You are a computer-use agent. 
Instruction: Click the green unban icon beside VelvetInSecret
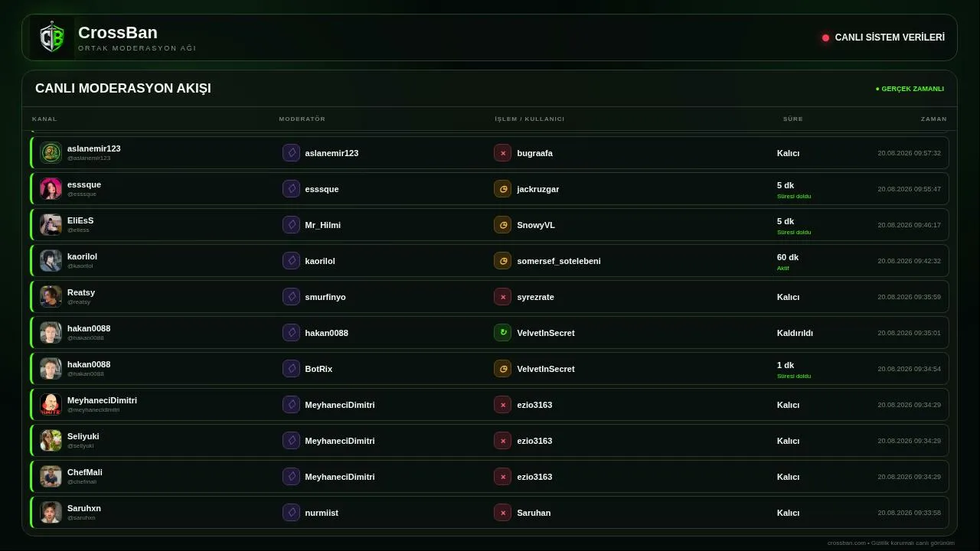[502, 333]
